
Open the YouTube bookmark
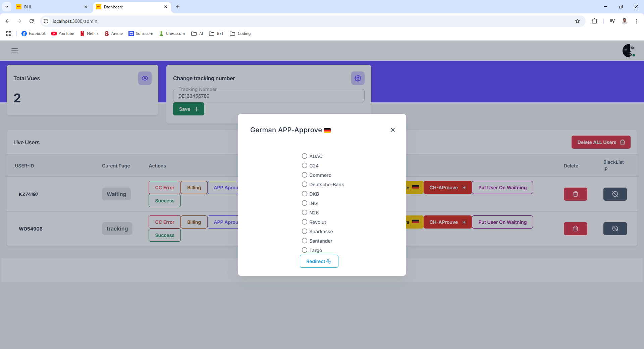[x=63, y=34]
